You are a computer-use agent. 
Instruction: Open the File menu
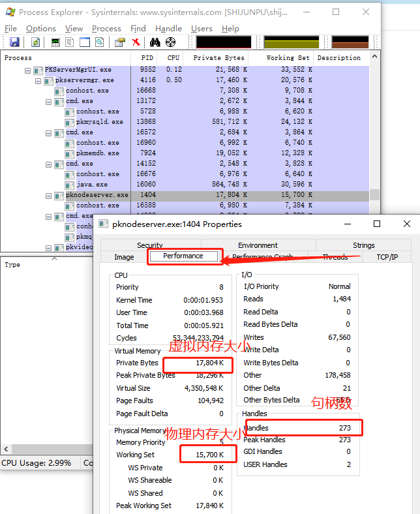[x=10, y=29]
